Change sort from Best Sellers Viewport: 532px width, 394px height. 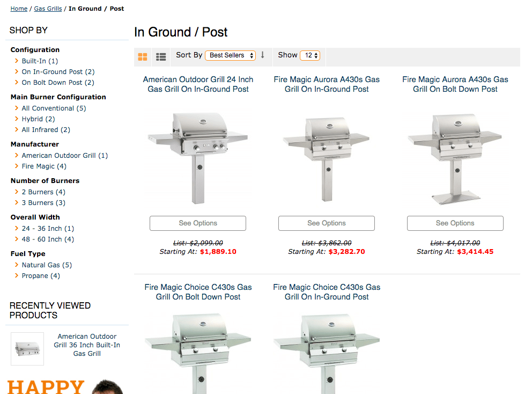[x=230, y=55]
